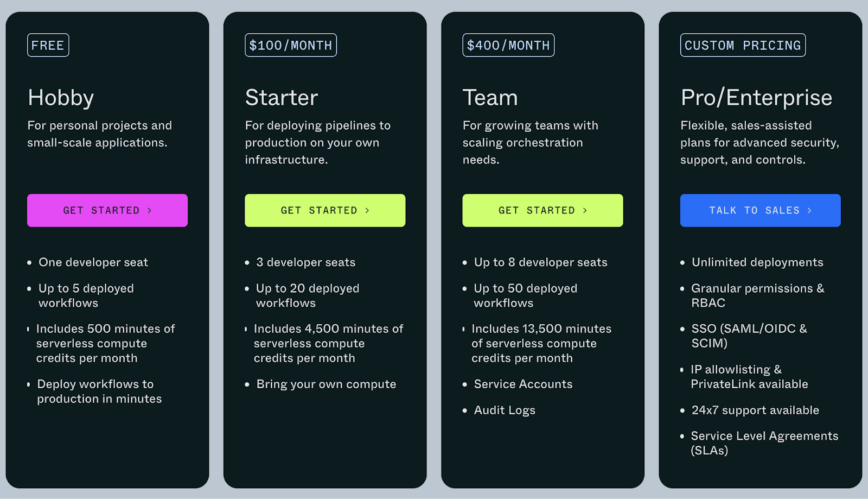Click the "3 developer seats" feature
This screenshot has height=499, width=868.
(x=305, y=263)
